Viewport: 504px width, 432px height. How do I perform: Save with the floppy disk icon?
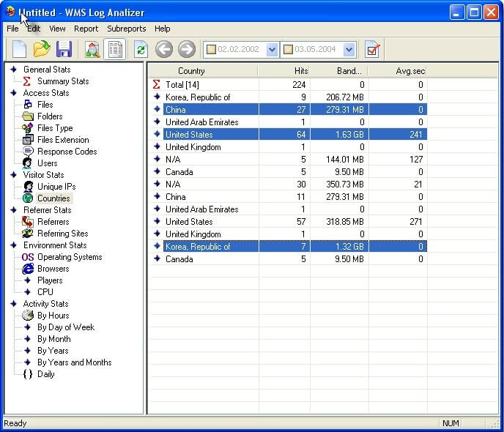pyautogui.click(x=64, y=50)
